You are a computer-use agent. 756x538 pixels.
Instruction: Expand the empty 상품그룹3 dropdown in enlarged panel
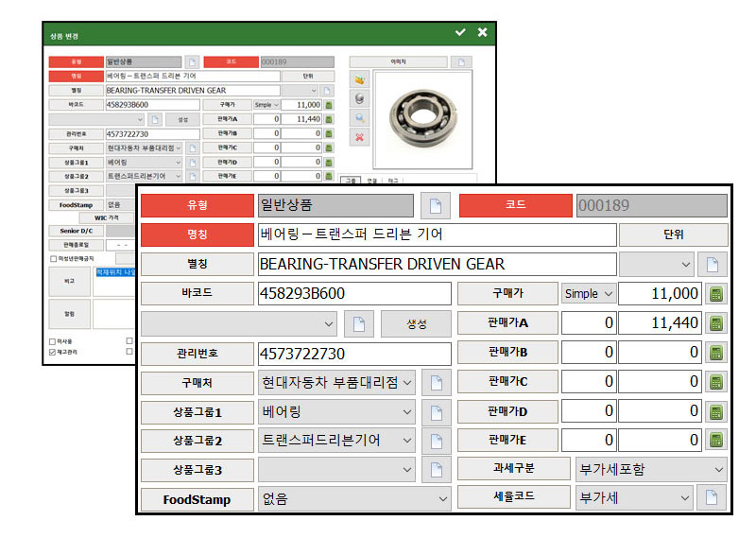pyautogui.click(x=336, y=470)
